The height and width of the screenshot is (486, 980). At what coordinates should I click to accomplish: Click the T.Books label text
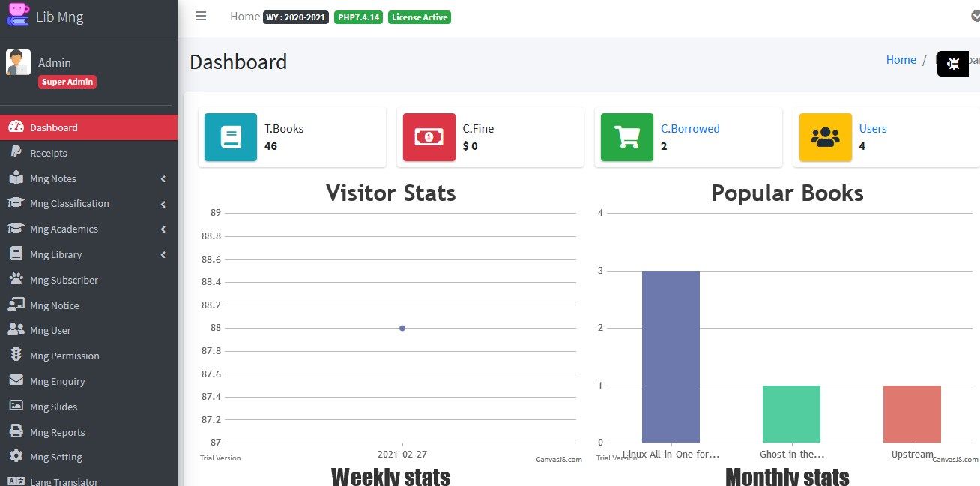(284, 128)
